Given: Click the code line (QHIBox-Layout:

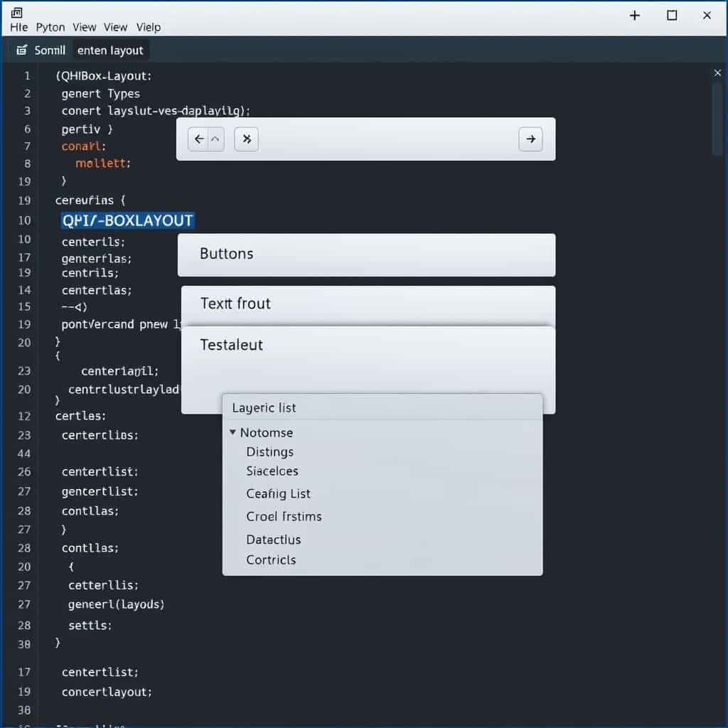Looking at the screenshot, I should pyautogui.click(x=104, y=75).
